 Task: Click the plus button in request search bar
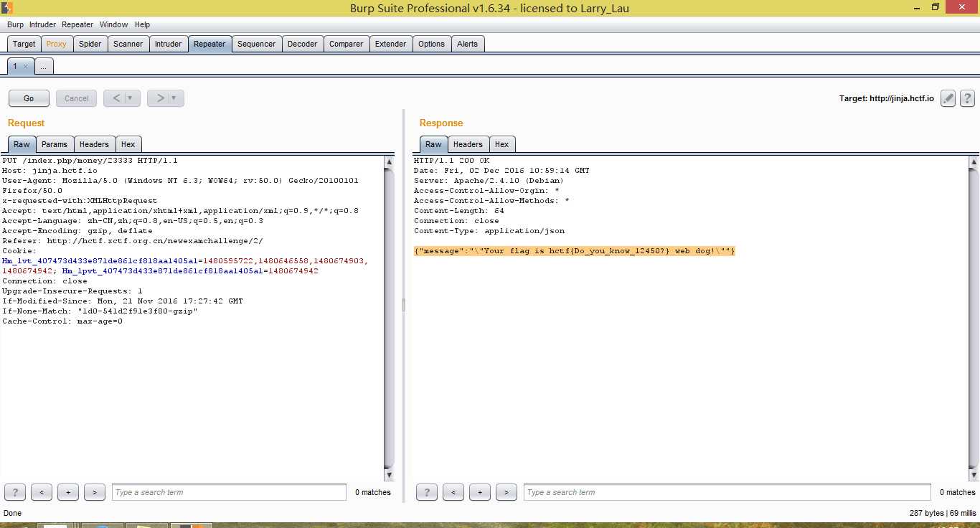(68, 492)
